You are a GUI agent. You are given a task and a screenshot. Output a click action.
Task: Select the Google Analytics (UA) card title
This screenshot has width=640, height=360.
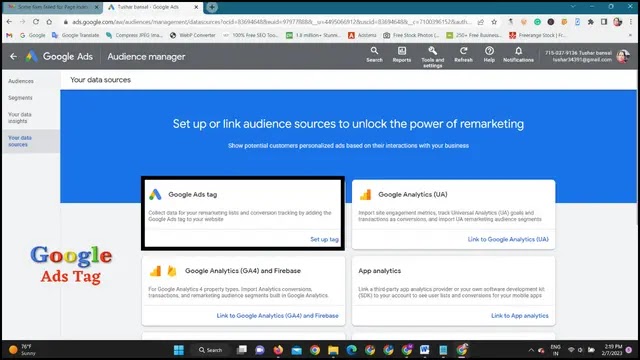tap(413, 194)
